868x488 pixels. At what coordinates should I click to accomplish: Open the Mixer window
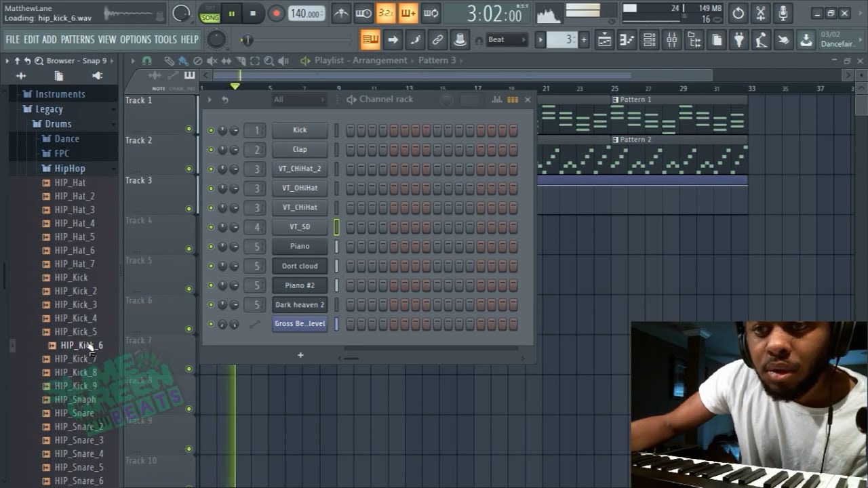point(671,40)
